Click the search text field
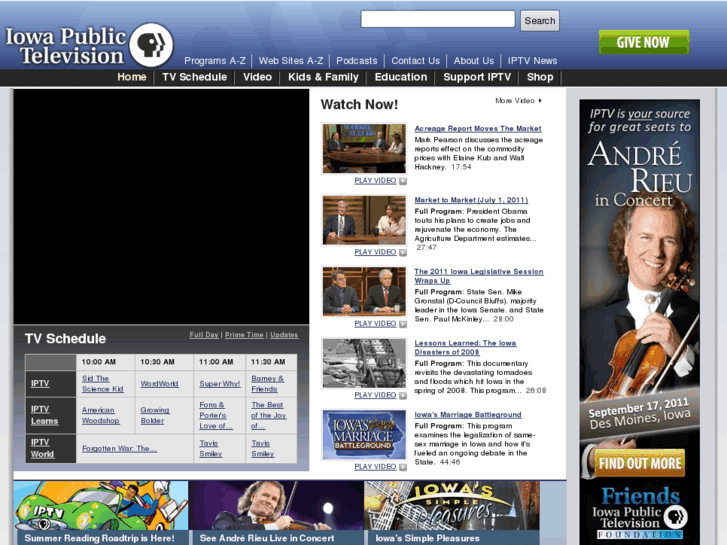727x545 pixels. tap(438, 19)
